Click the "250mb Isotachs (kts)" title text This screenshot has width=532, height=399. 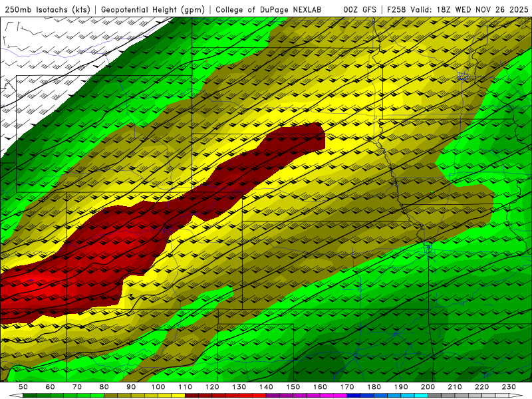[x=47, y=9]
